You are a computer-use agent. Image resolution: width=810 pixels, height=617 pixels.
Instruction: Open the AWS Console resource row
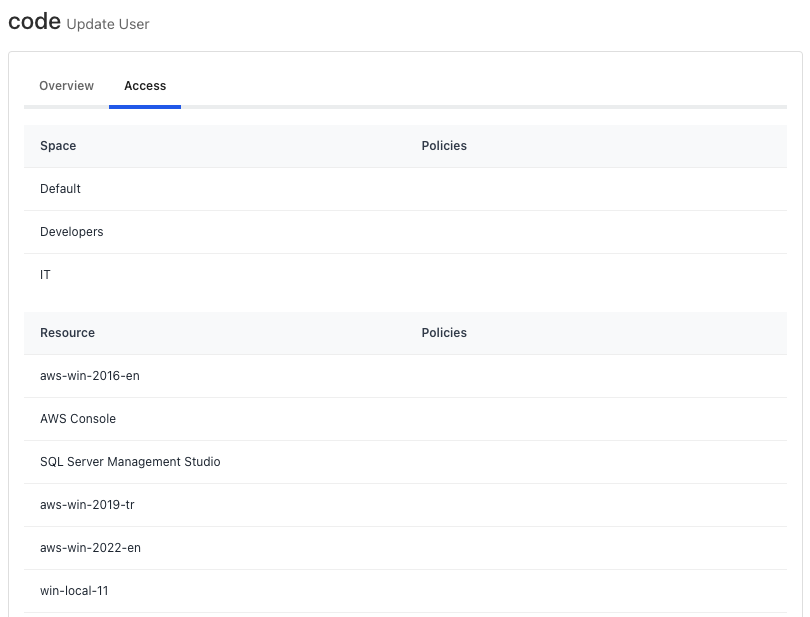pos(78,419)
